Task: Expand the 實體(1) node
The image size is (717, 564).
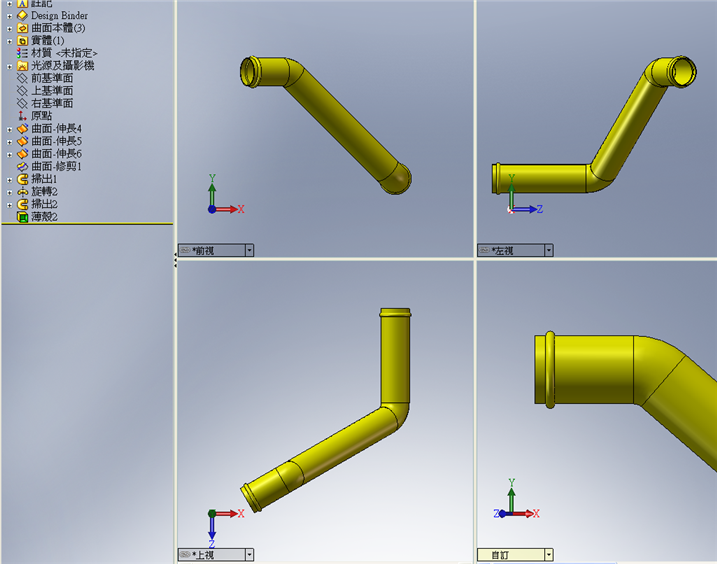Action: click(9, 41)
